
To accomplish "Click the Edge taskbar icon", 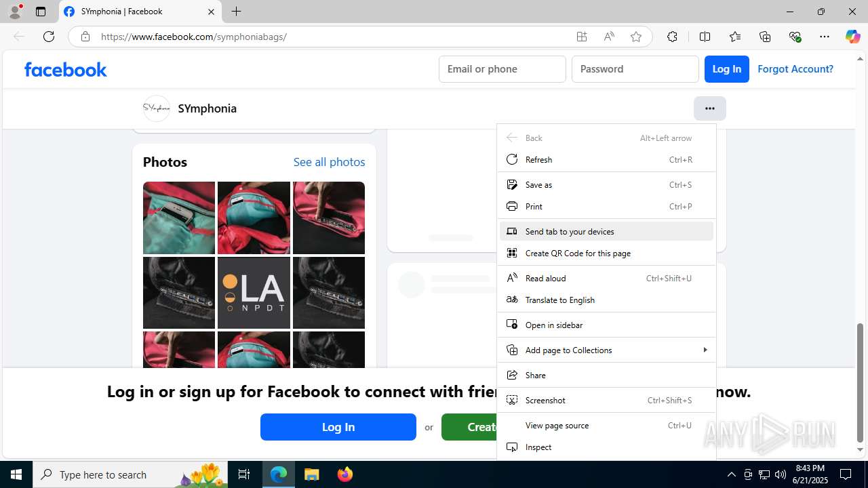I will (279, 474).
